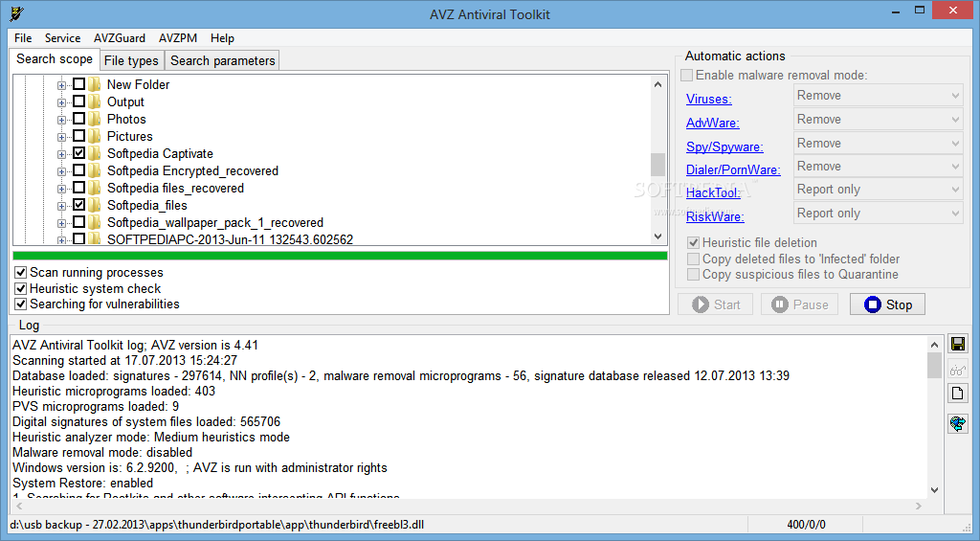Check the Output folder checkbox

pyautogui.click(x=78, y=101)
